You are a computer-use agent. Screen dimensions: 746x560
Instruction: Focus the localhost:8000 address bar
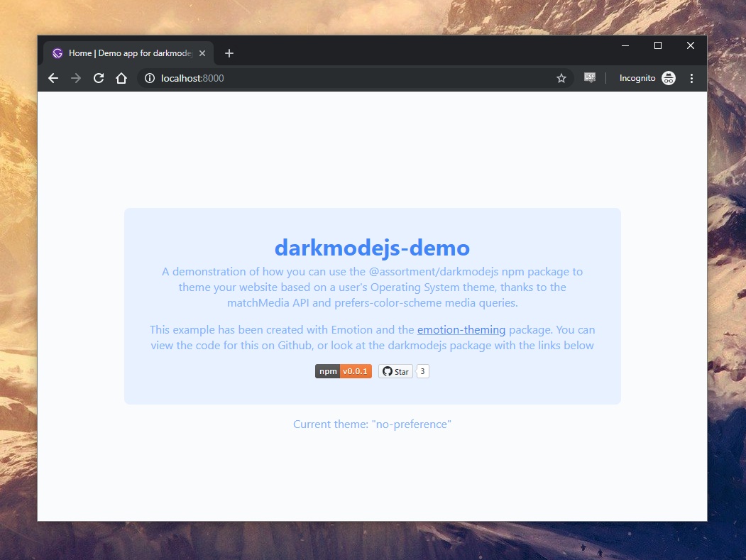(354, 79)
